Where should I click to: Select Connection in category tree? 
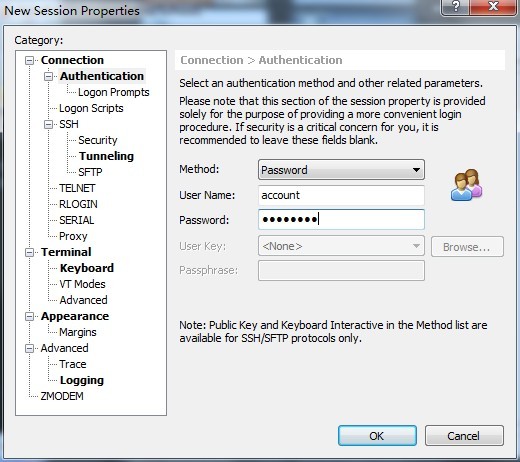tap(72, 60)
